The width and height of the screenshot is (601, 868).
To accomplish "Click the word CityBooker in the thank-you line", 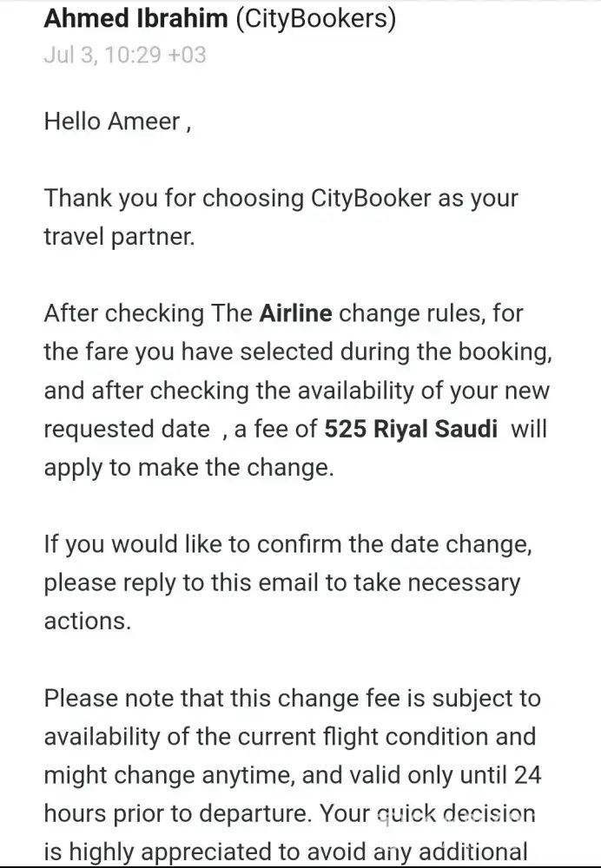I will pyautogui.click(x=370, y=198).
